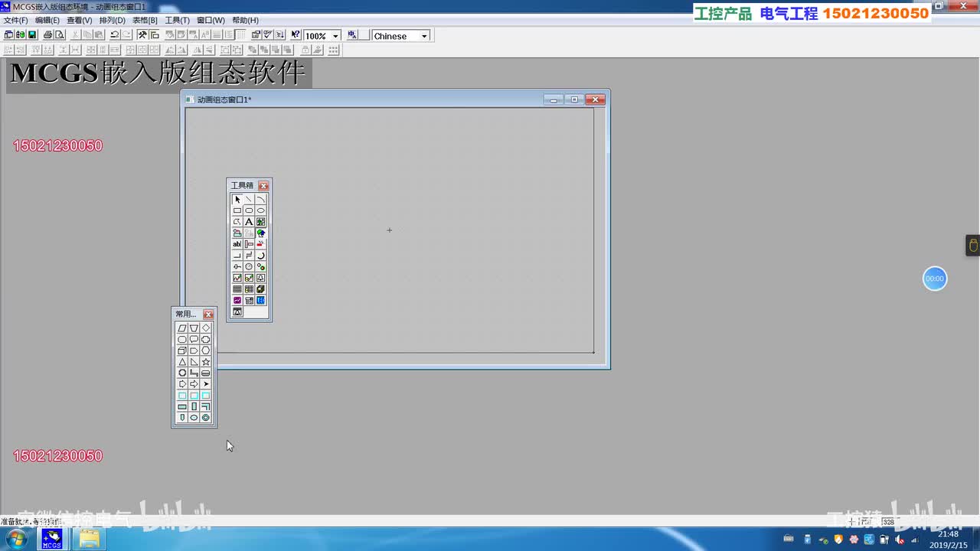This screenshot has width=980, height=551.
Task: Click the green save icon in toolbar
Action: (32, 35)
